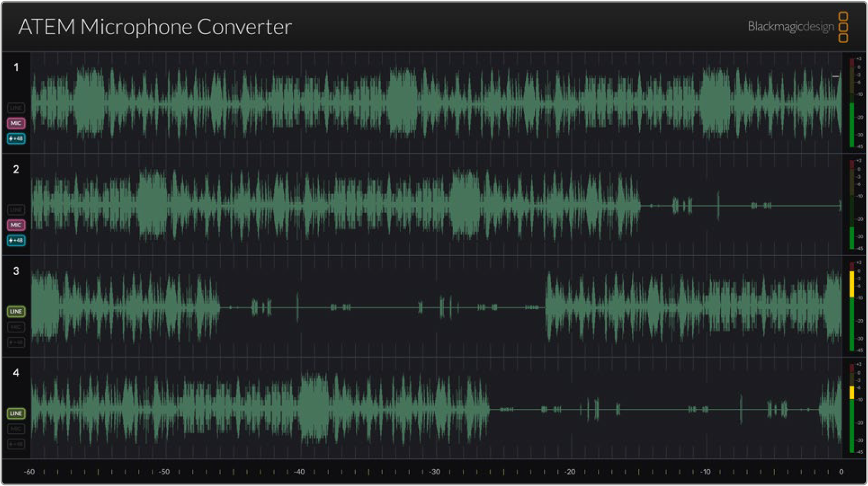Click the 0 mark on the time scale
Screen dimensions: 868x486
click(841, 472)
